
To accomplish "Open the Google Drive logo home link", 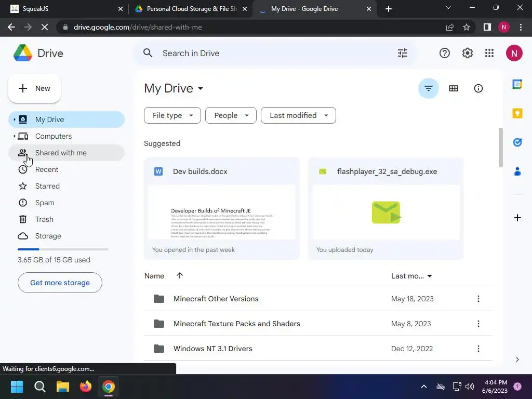I will pos(38,54).
